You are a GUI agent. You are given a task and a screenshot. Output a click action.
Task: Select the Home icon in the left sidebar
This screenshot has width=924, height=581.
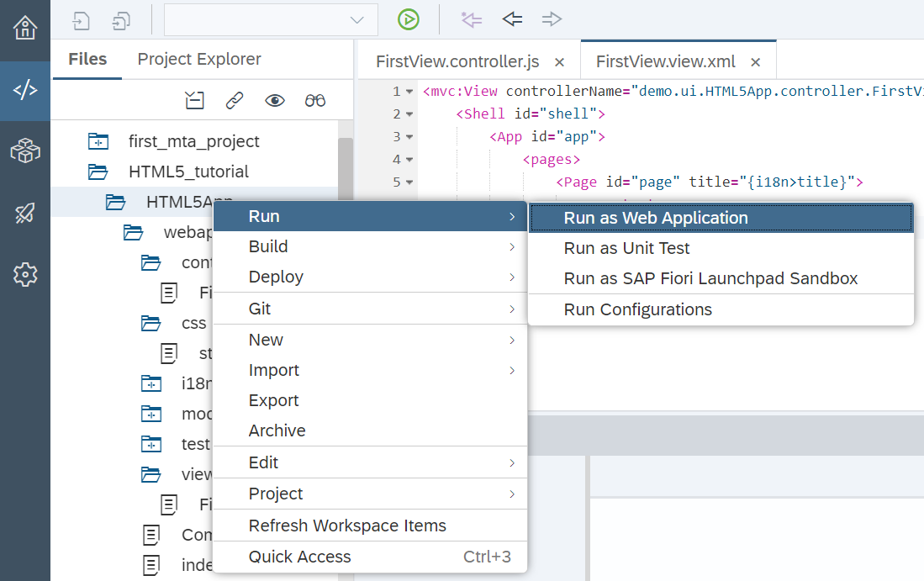[24, 28]
